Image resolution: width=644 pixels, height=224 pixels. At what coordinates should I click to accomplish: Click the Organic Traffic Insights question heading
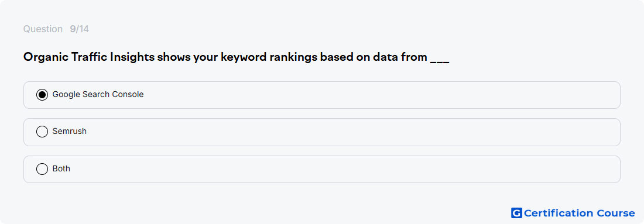236,57
